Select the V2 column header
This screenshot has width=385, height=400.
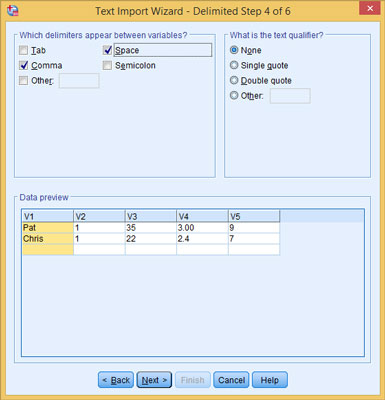click(x=99, y=216)
